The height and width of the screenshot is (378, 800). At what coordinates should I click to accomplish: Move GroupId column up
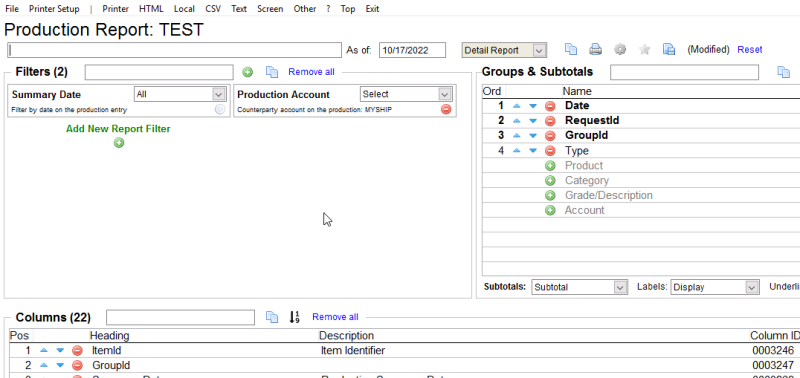[44, 365]
